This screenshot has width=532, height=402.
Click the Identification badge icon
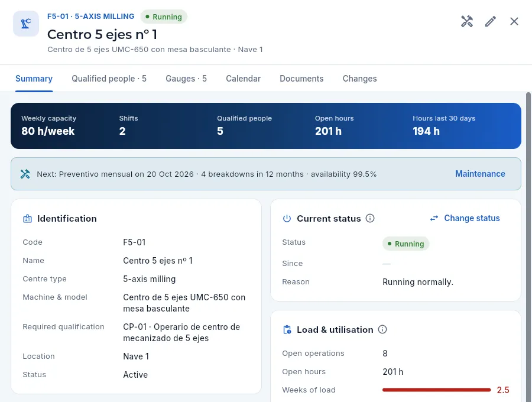click(27, 219)
